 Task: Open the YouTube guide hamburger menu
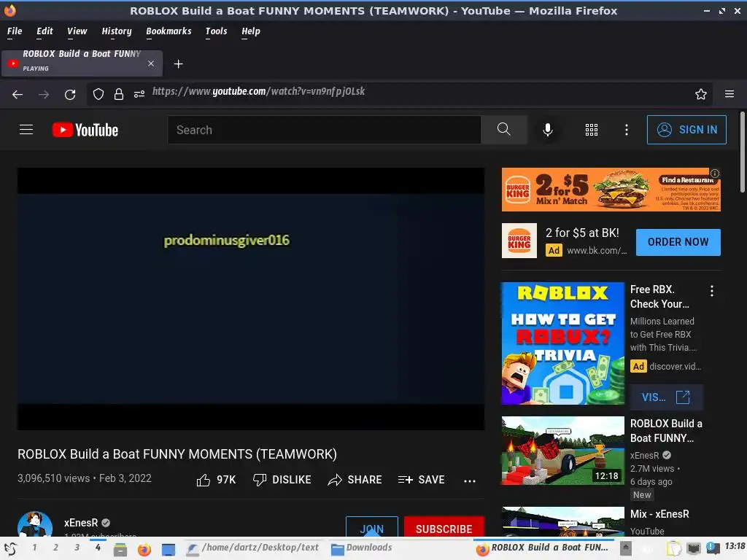(x=26, y=130)
